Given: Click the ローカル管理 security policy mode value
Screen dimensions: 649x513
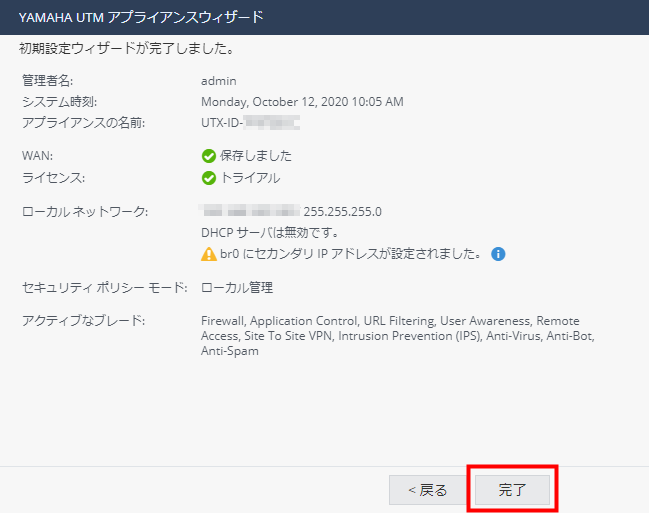Looking at the screenshot, I should pos(237,288).
